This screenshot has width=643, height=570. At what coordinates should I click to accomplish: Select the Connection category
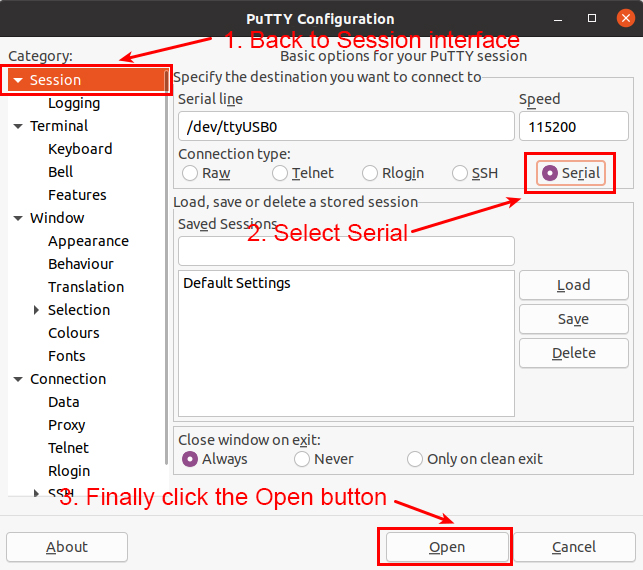click(x=68, y=379)
